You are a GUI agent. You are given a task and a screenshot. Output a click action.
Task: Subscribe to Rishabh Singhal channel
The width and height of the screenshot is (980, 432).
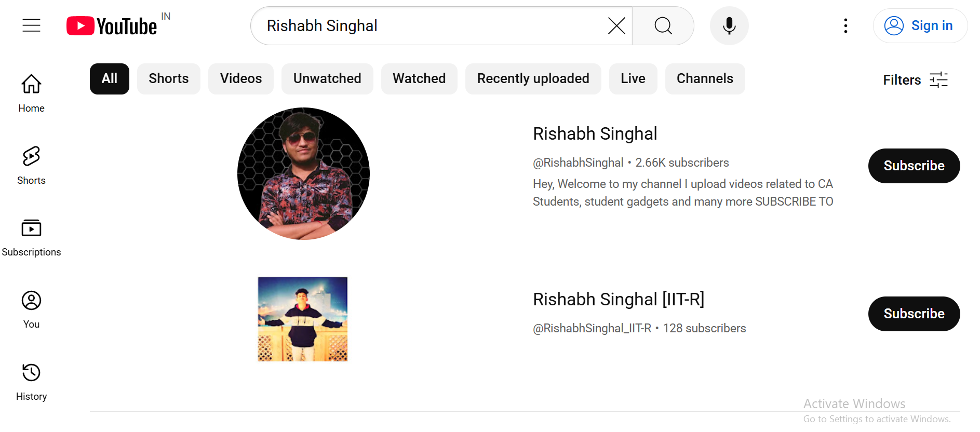[x=914, y=166]
